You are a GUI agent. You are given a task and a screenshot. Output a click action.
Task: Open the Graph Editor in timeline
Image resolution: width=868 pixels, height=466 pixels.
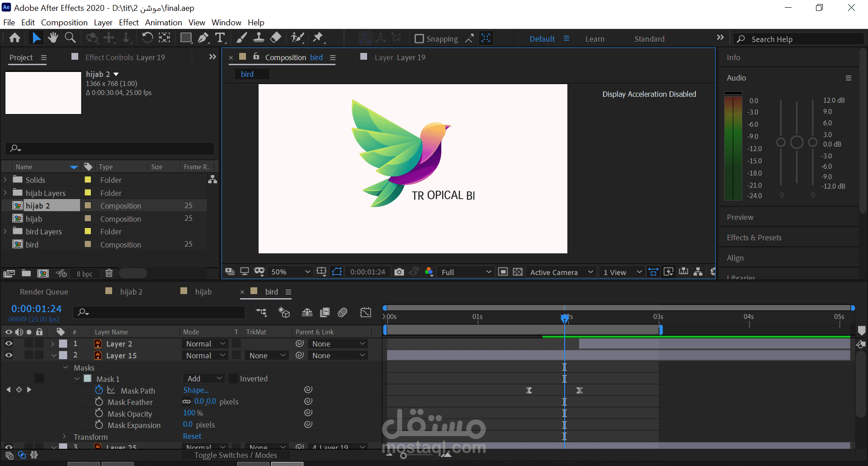(366, 312)
